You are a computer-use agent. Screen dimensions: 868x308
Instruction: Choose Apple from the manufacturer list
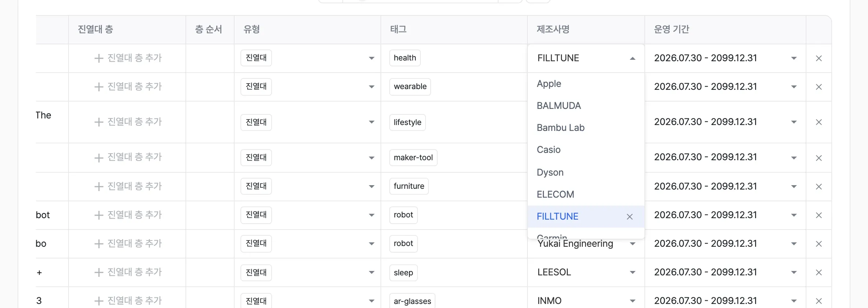click(586, 84)
